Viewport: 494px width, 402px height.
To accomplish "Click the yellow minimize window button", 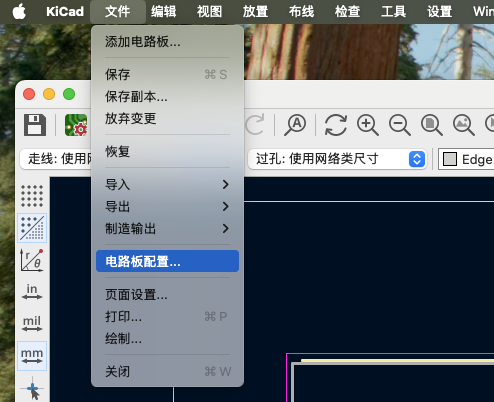I will click(x=49, y=94).
